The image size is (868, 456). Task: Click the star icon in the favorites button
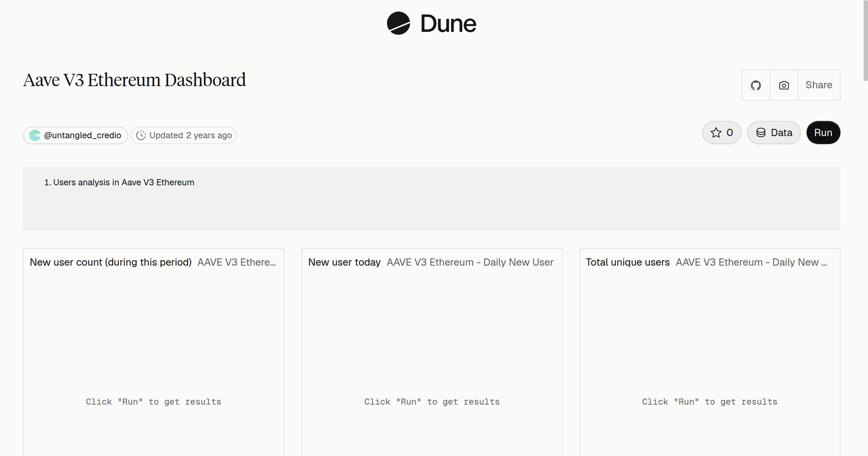[716, 132]
